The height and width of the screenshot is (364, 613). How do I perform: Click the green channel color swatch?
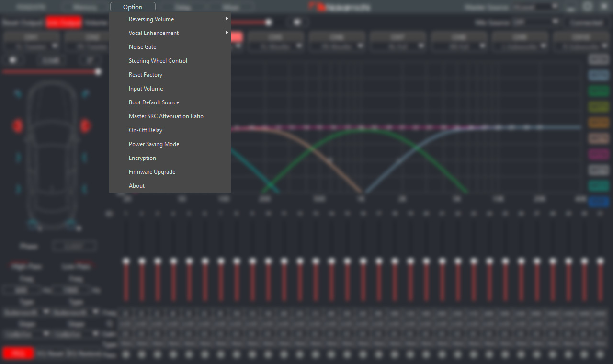(598, 91)
